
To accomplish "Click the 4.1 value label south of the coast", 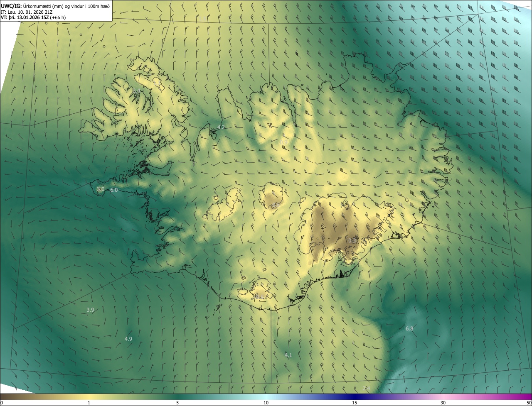I will pos(288,355).
